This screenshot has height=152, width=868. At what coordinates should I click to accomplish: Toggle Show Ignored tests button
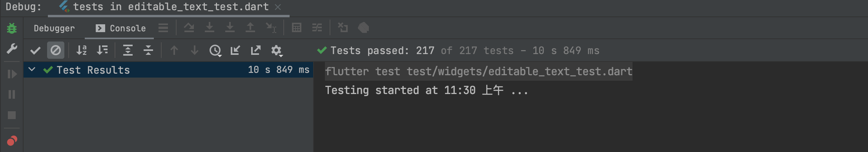(56, 50)
